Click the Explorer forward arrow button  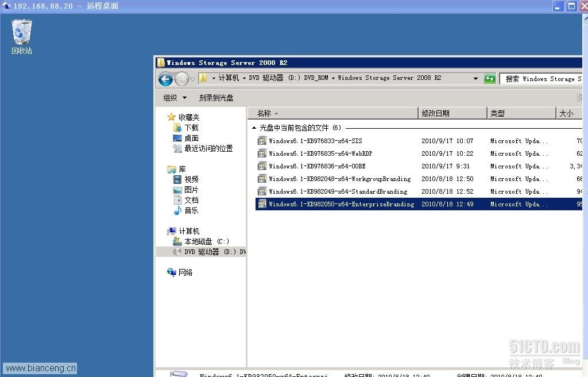[x=181, y=79]
